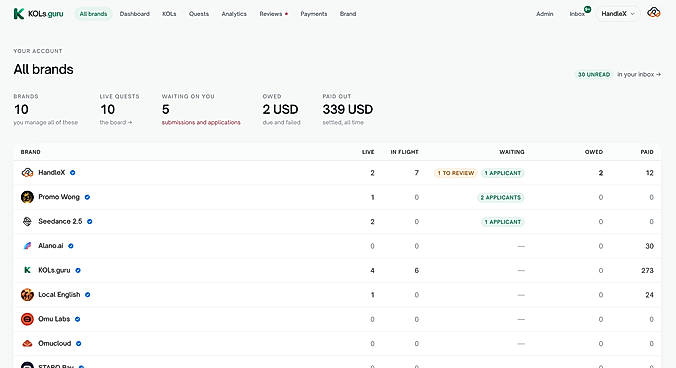Click the KOLs.guru brand logo in the table
This screenshot has width=676, height=368.
click(x=27, y=270)
